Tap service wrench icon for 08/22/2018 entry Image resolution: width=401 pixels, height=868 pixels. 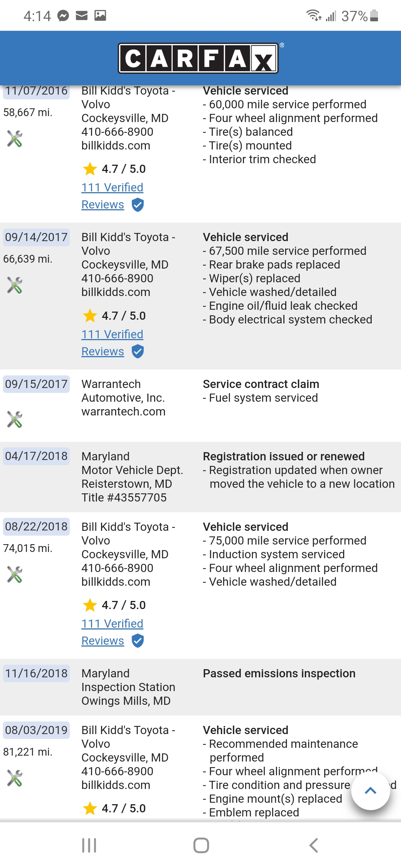(x=15, y=575)
